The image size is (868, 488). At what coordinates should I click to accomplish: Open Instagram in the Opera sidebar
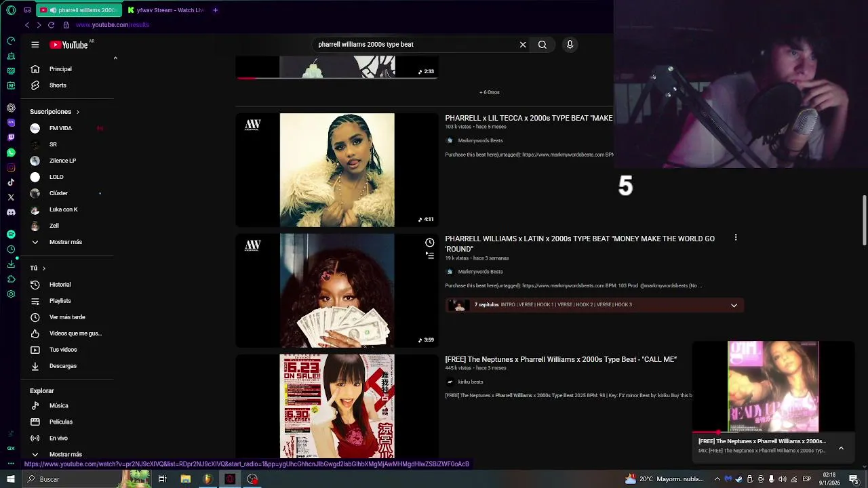(x=11, y=167)
